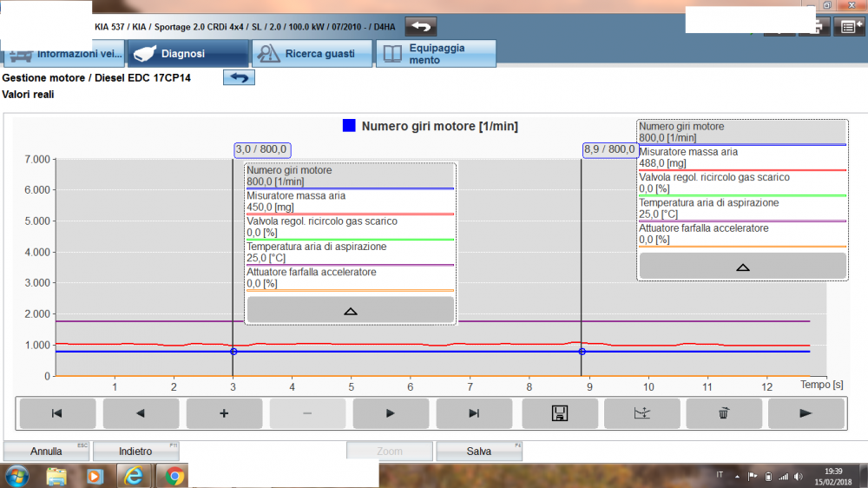This screenshot has height=488, width=868.
Task: Jump to the first recorded sample
Action: click(57, 413)
